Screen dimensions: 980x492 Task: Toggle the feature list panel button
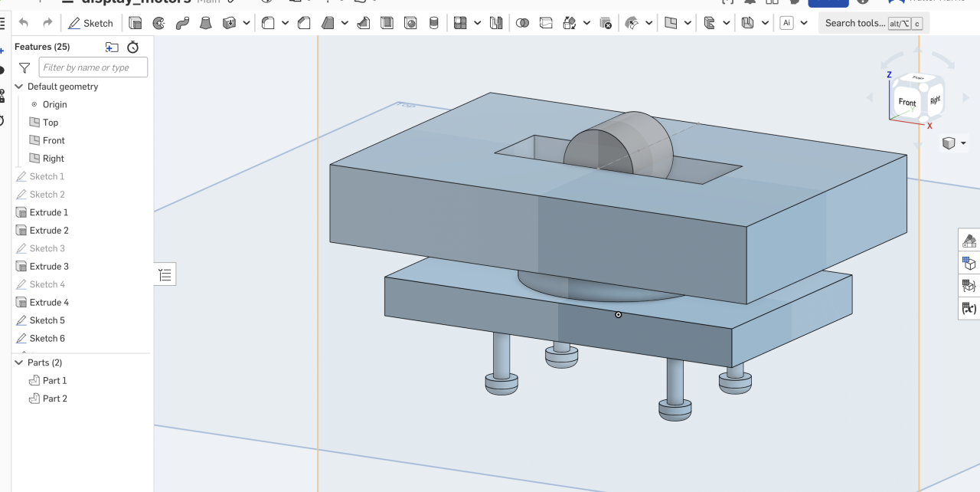tap(165, 274)
